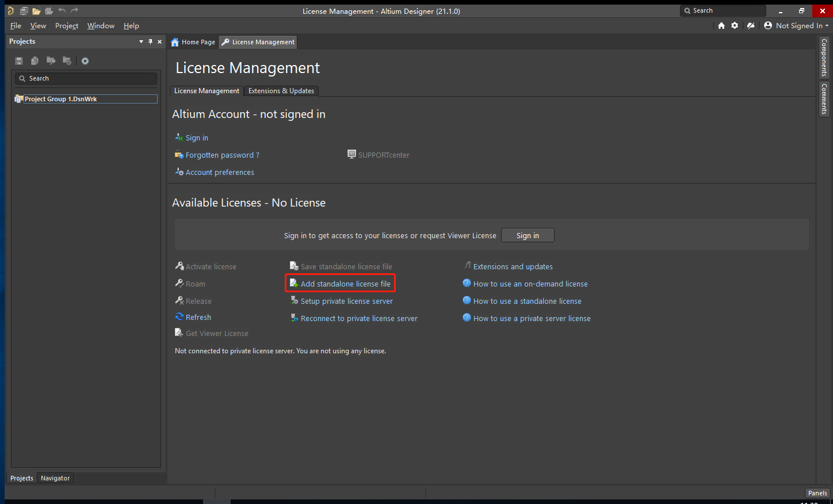This screenshot has height=504, width=833.
Task: Open the Help menu
Action: pos(131,25)
